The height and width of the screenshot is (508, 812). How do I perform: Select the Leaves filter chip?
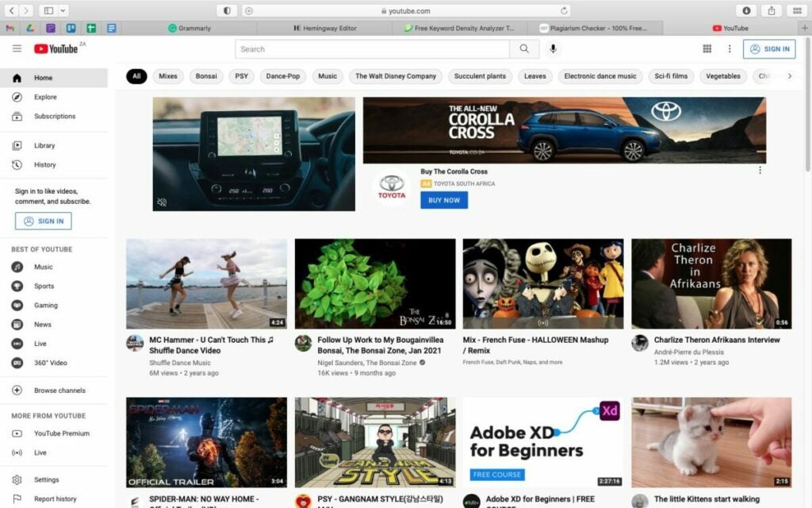(x=535, y=76)
